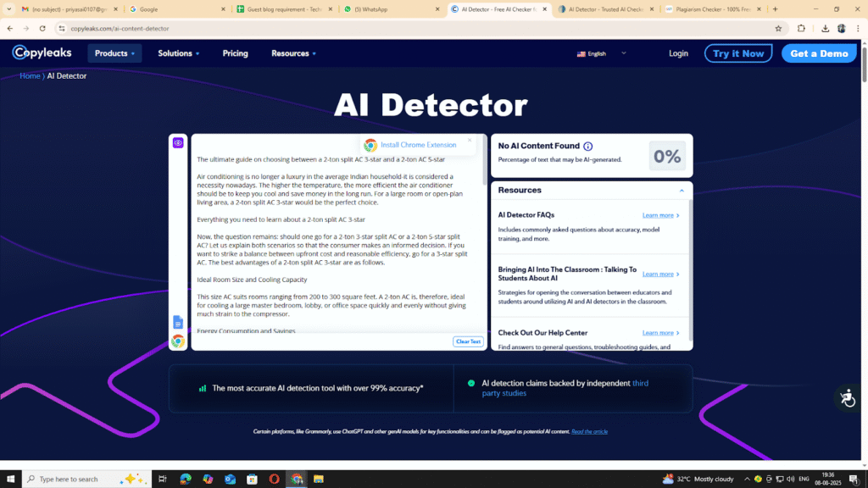Screen dimensions: 868x488
Task: Click the text editor scrollbar
Action: click(485, 160)
